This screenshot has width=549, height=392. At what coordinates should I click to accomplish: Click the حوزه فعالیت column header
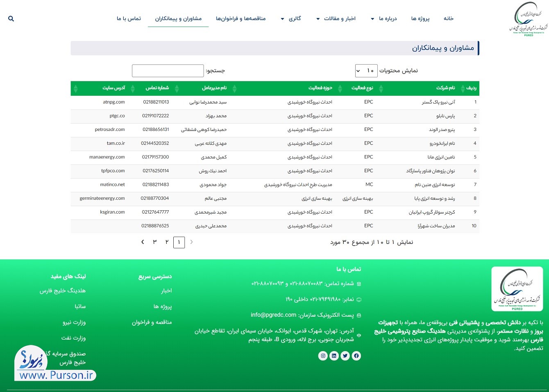(x=320, y=88)
